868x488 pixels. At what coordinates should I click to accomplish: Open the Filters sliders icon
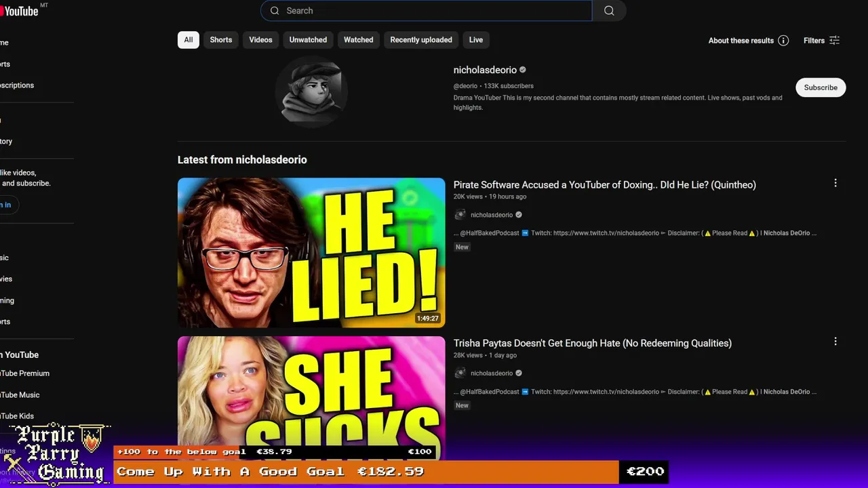(x=835, y=41)
